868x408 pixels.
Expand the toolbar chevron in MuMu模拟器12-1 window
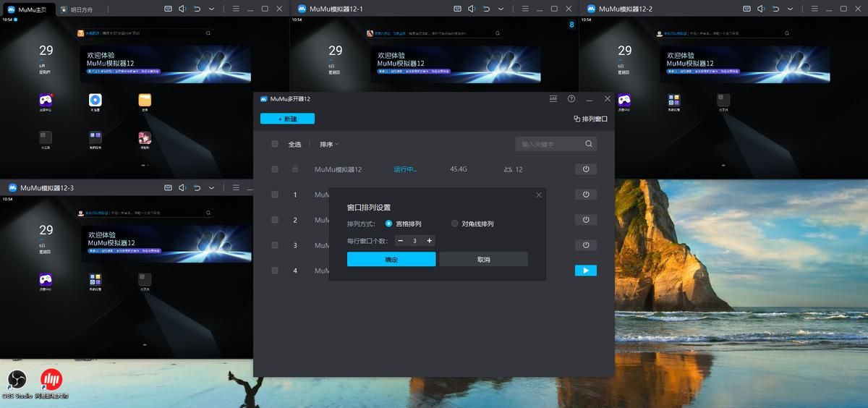pos(501,9)
